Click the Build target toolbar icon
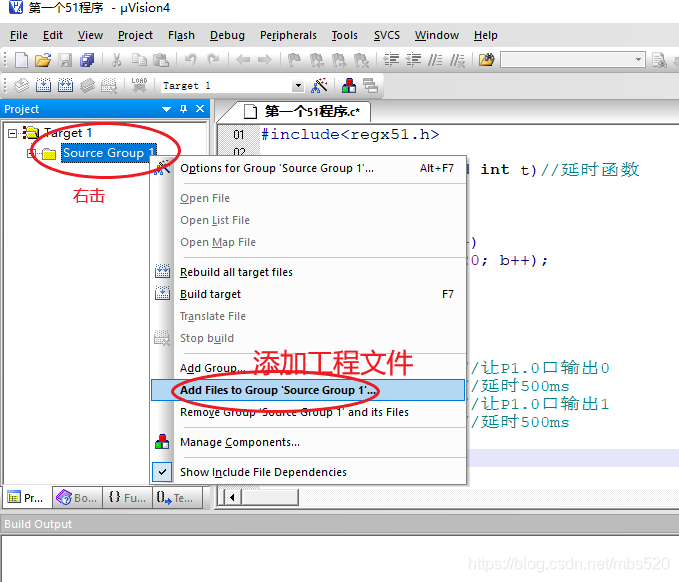679x582 pixels. pos(43,85)
